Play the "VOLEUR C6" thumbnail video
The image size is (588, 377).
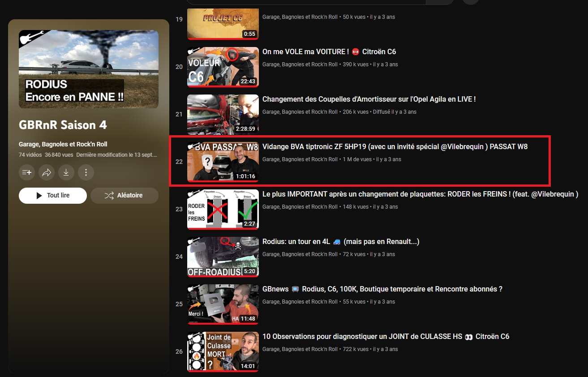point(223,67)
